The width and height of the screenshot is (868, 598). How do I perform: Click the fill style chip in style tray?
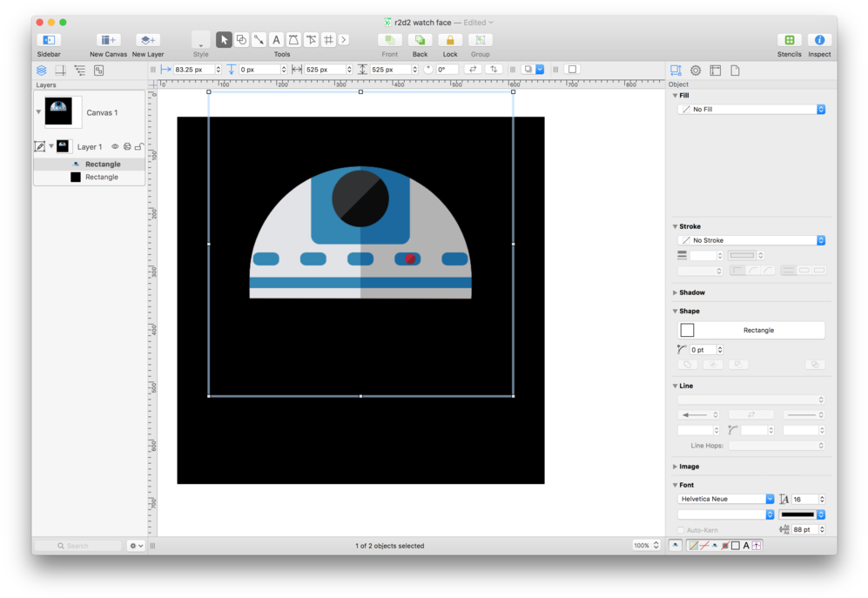[692, 546]
